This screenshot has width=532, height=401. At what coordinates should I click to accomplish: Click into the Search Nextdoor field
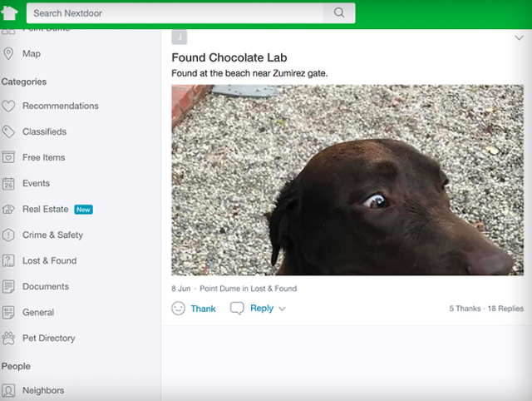[175, 13]
